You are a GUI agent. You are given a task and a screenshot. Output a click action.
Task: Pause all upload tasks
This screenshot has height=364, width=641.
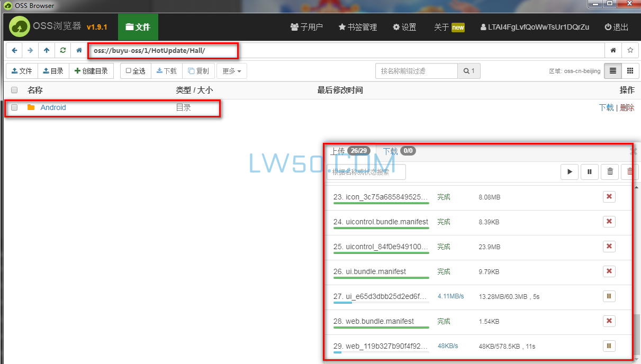click(x=590, y=171)
